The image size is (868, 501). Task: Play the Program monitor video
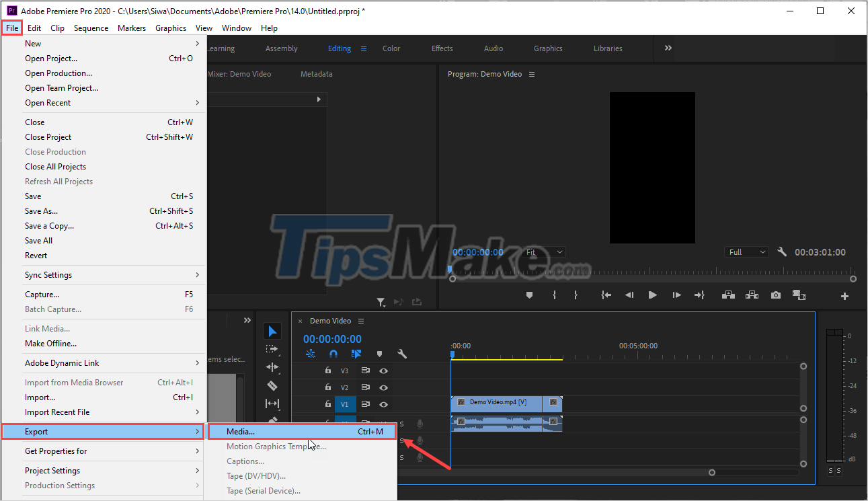tap(652, 295)
